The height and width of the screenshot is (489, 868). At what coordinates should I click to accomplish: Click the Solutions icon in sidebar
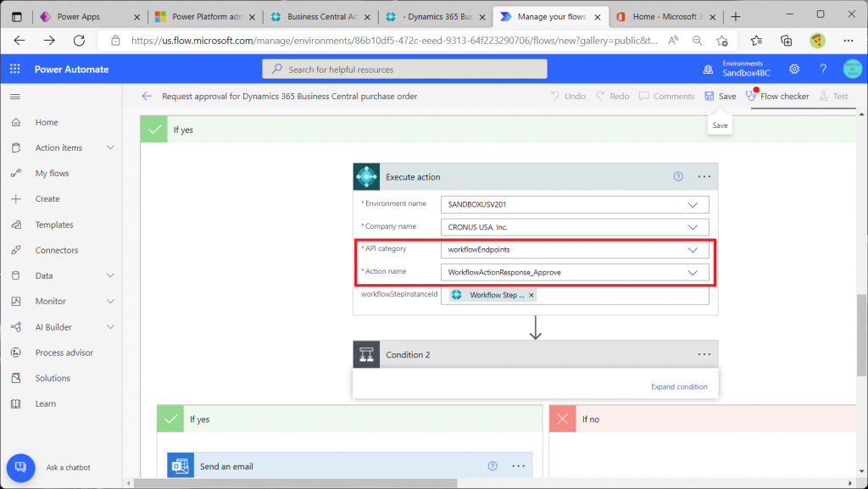(16, 378)
